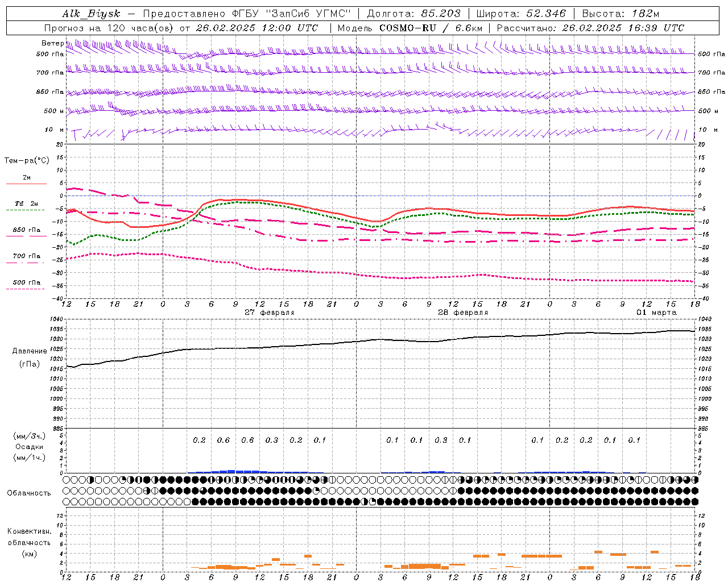The image size is (728, 582).
Task: Click the (мм/3ч.) precipitation unit label
Action: pos(30,436)
